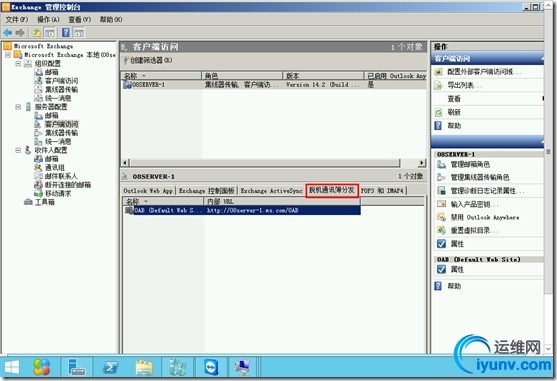The image size is (557, 381).
Task: Select 客户端访问 under 服务器配置
Action: [x=61, y=124]
